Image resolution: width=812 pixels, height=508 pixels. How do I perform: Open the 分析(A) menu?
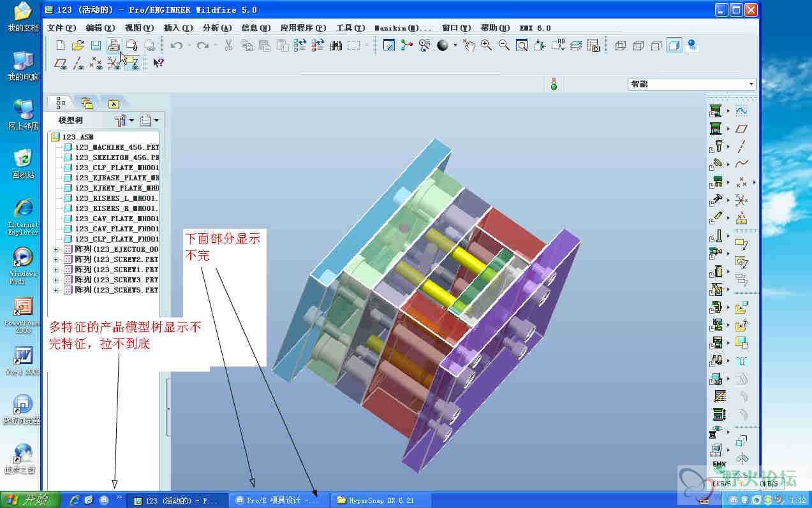tap(217, 28)
